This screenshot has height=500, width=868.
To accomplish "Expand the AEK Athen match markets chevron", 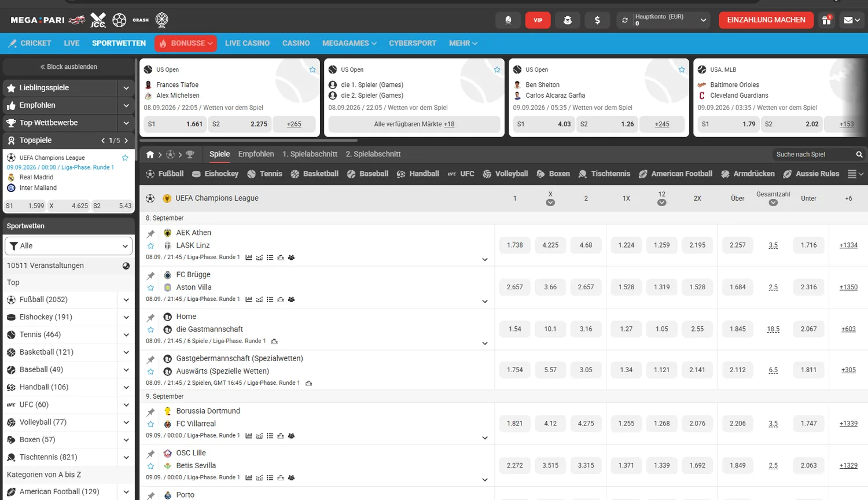I will point(485,260).
